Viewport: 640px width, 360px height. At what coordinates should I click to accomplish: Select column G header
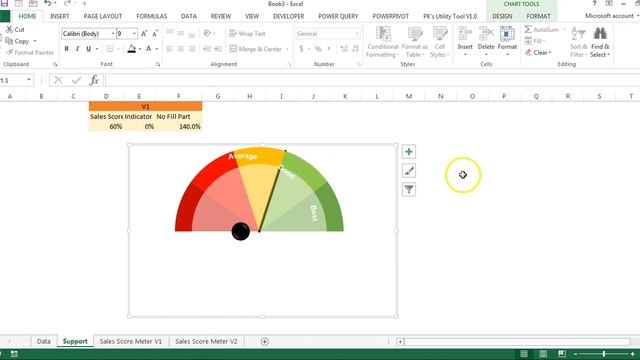click(218, 96)
